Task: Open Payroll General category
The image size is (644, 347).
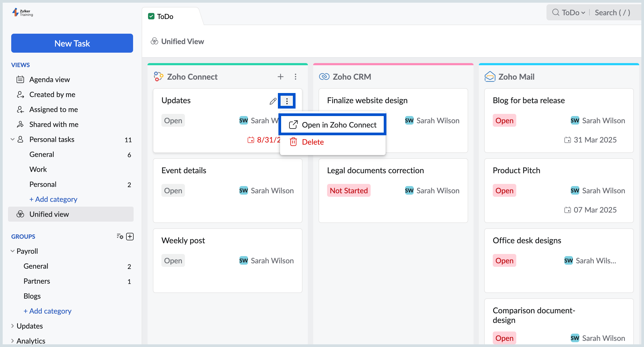Action: click(36, 266)
